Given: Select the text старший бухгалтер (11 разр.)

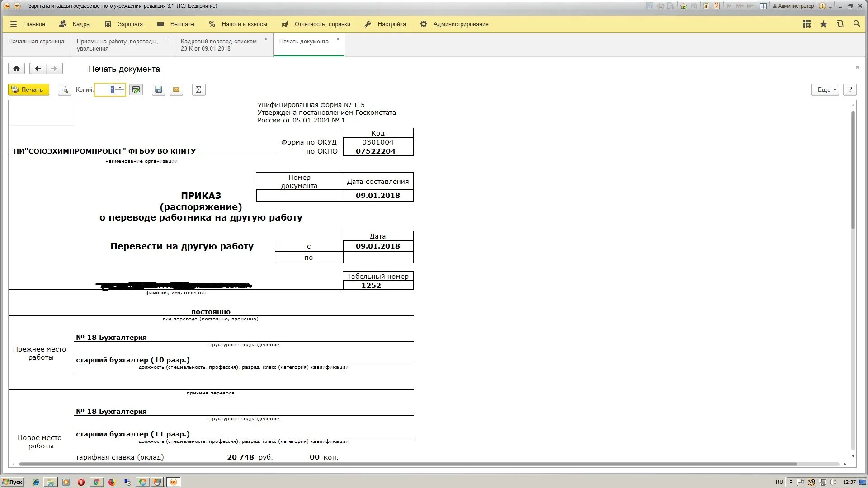Looking at the screenshot, I should (x=133, y=434).
